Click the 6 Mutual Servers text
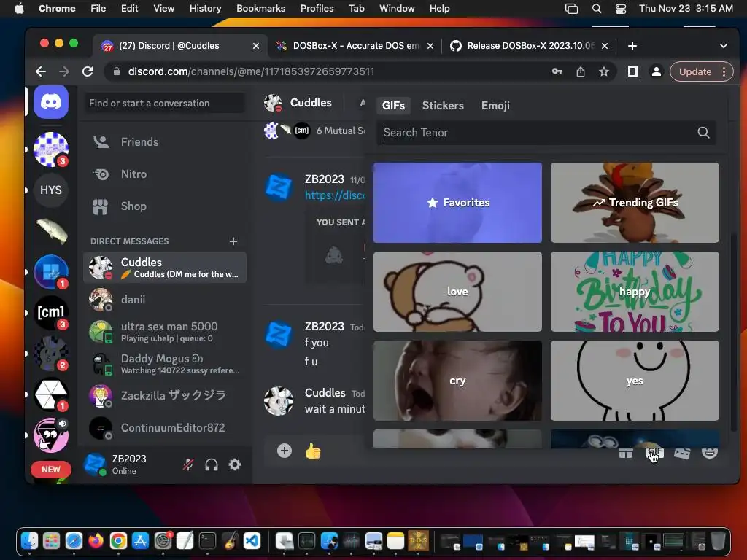Screen dimensions: 747x560 (340, 131)
